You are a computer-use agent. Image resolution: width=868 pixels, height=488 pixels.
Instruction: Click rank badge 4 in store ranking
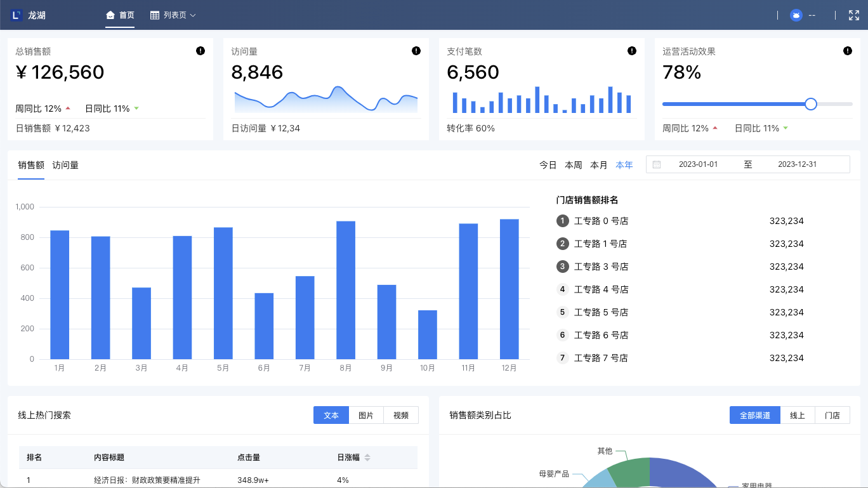click(562, 289)
